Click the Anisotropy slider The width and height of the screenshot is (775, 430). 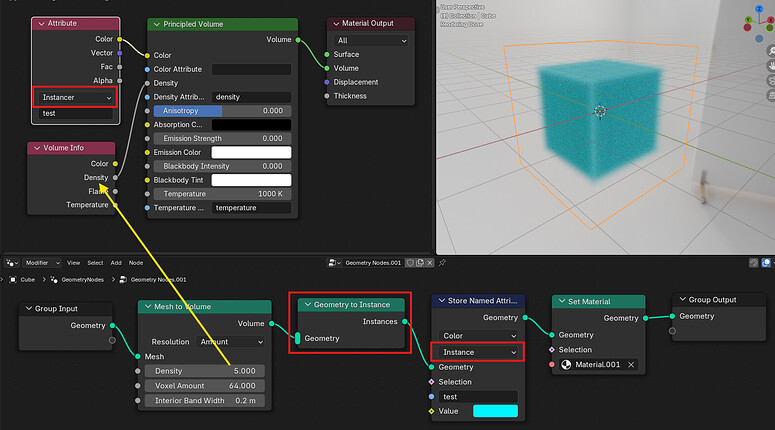coord(222,111)
